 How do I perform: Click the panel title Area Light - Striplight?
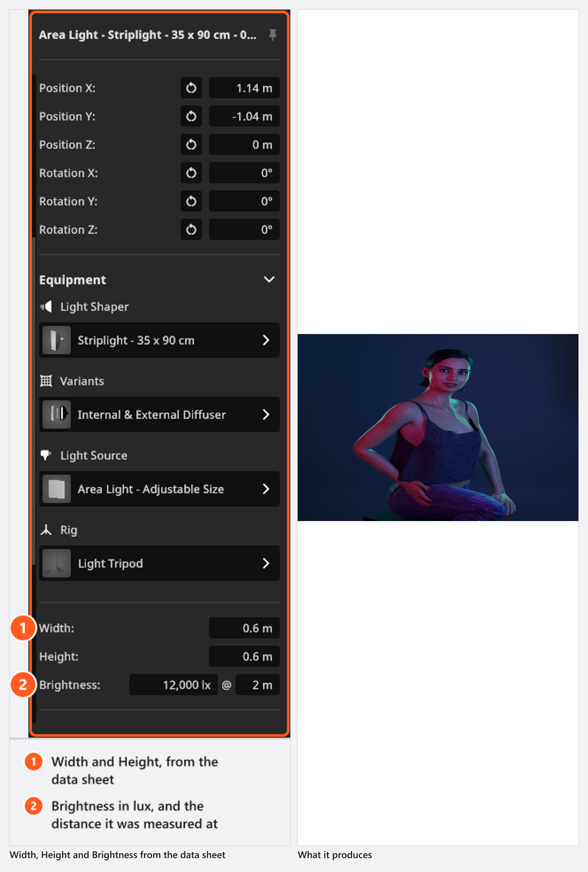coord(148,35)
